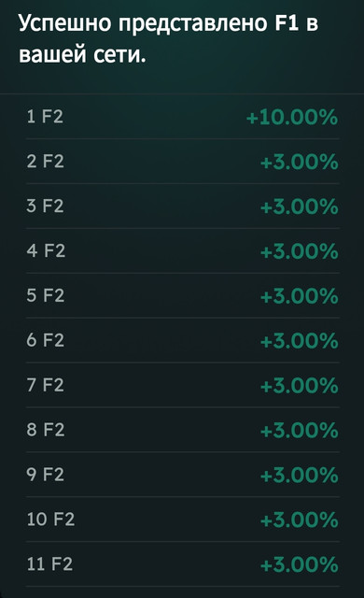Select the 9 F2 row label

tap(45, 475)
